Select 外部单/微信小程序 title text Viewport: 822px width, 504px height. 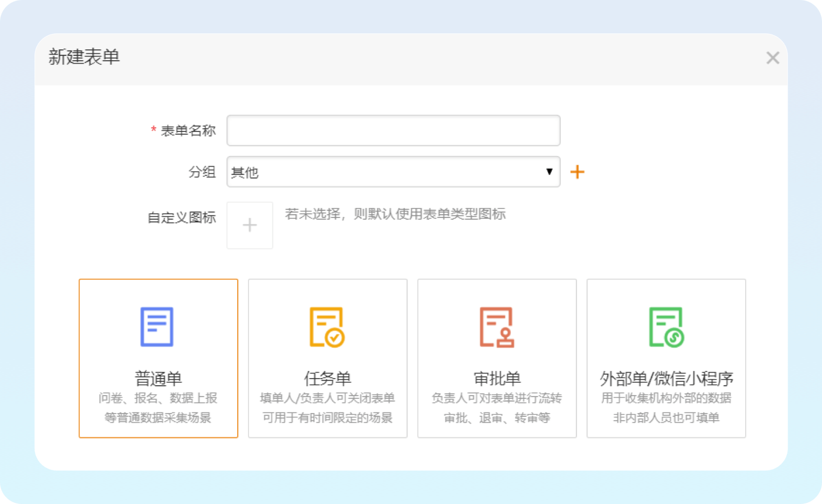[x=666, y=378]
